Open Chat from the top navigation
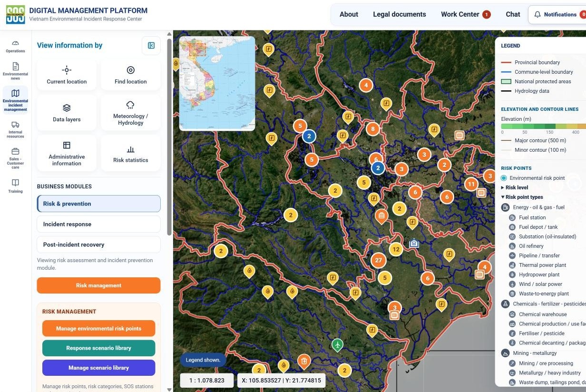 point(513,14)
